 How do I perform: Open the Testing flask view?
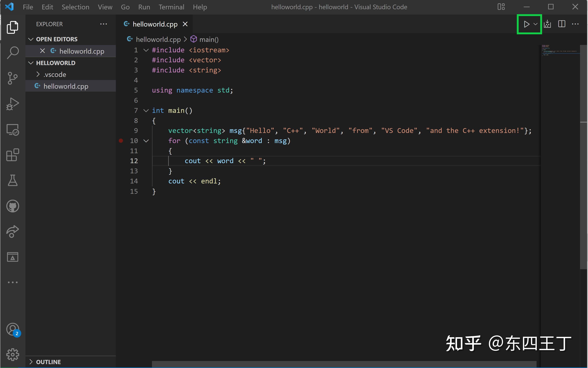(12, 181)
